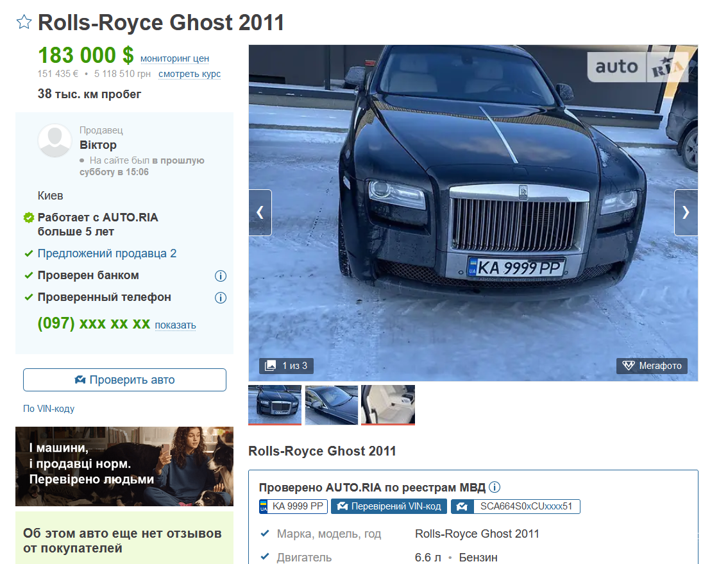Viewport: 728px width, 564px height.
Task: Click the mileage text '38 тыс. км пробег'
Action: [x=89, y=94]
